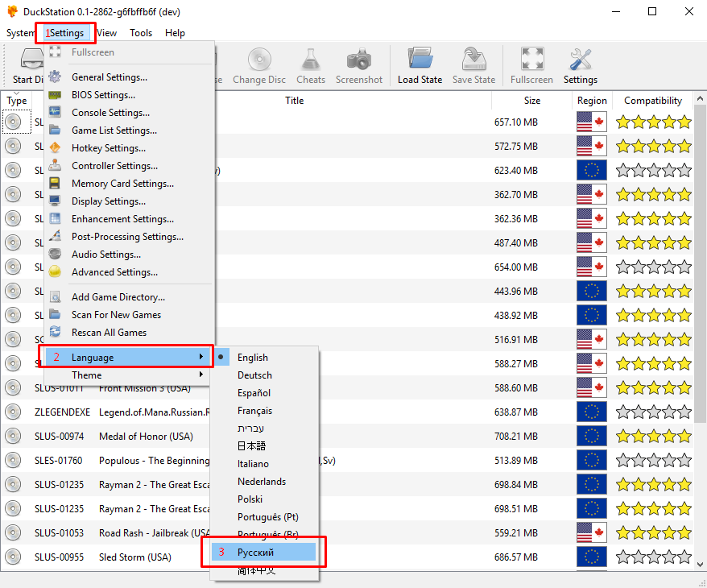Click the Add Game Directory icon

[55, 296]
